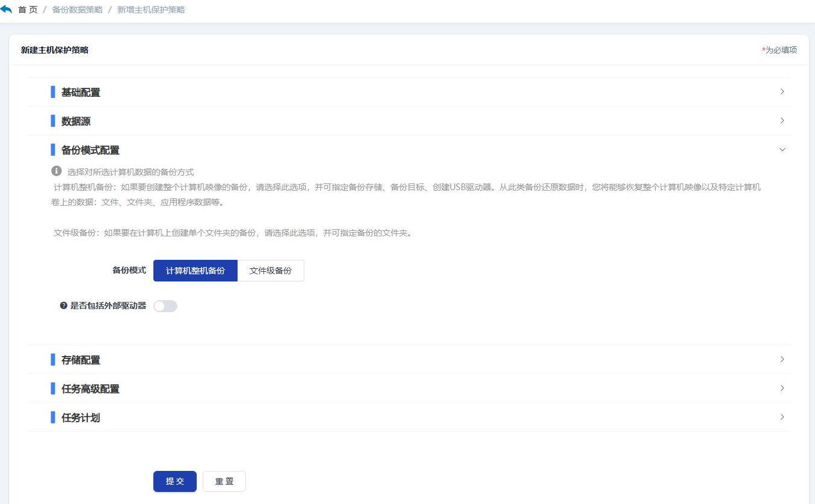Click the *为必填项 required note

point(780,51)
